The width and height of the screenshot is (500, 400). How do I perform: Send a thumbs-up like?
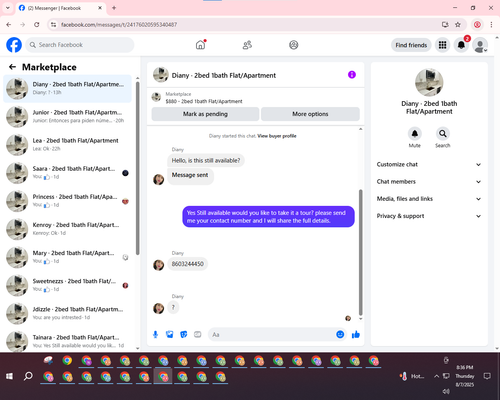tap(356, 334)
